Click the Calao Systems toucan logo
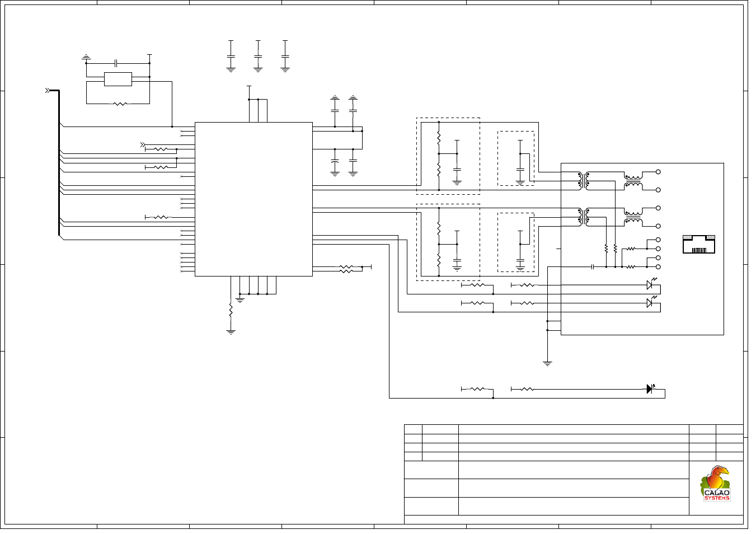756x534 pixels. click(x=716, y=484)
